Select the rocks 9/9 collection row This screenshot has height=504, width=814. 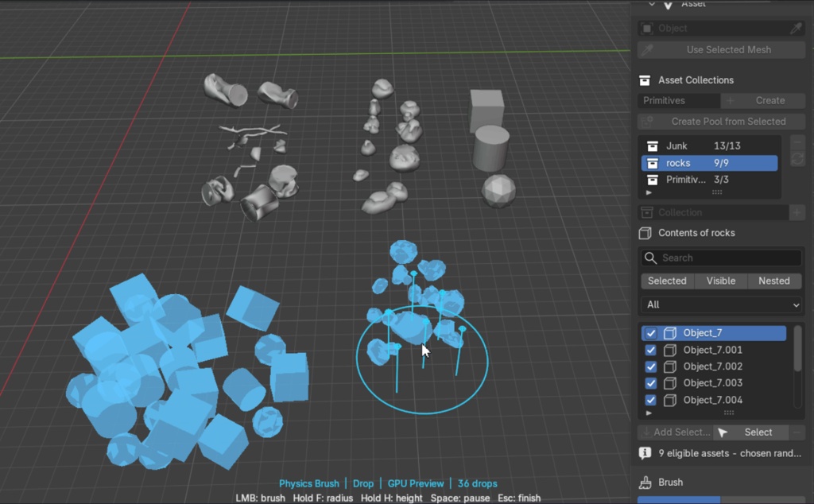click(709, 163)
